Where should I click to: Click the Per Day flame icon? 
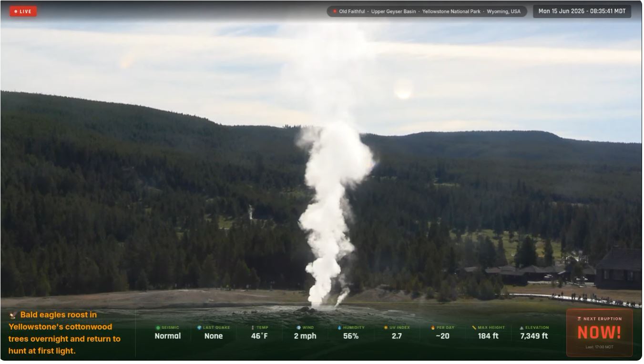pos(433,328)
